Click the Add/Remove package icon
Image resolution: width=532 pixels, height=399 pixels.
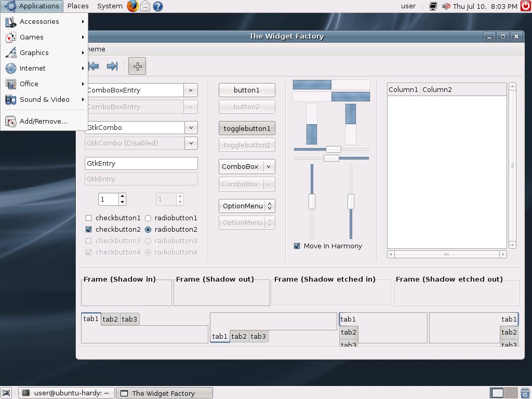(10, 122)
